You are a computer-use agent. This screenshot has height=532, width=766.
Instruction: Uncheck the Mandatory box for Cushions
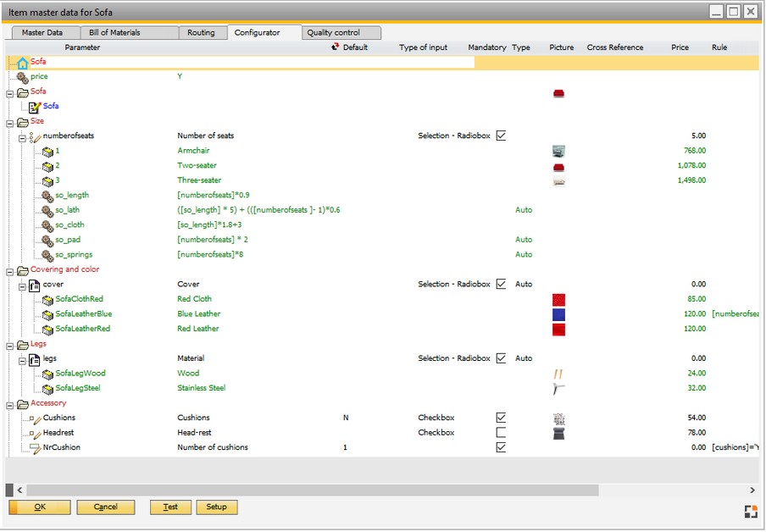click(x=501, y=417)
